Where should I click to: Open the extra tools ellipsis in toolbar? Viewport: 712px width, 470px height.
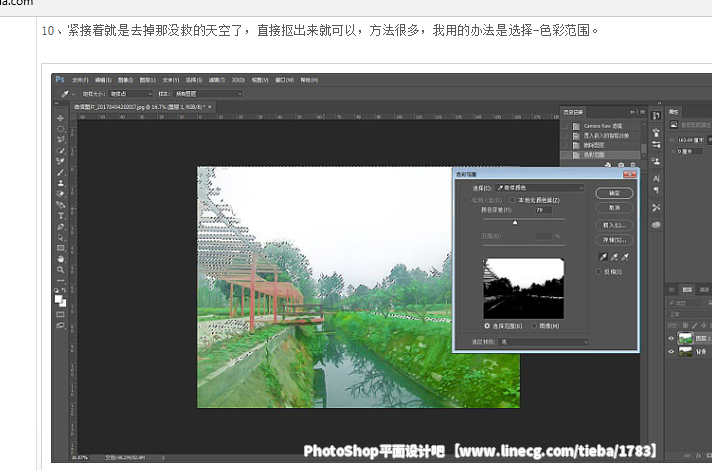(60, 280)
